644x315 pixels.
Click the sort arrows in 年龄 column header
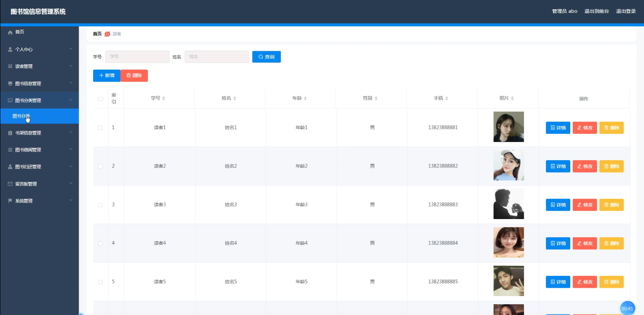click(305, 98)
